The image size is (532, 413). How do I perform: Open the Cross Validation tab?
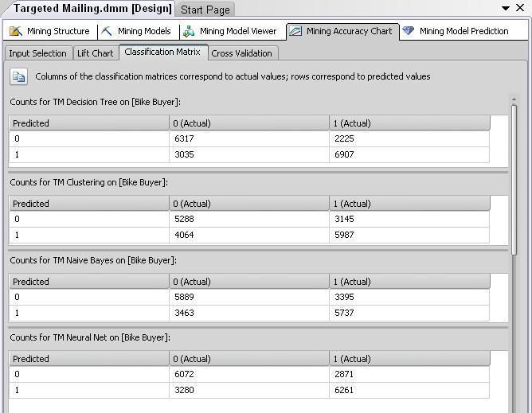pos(242,53)
